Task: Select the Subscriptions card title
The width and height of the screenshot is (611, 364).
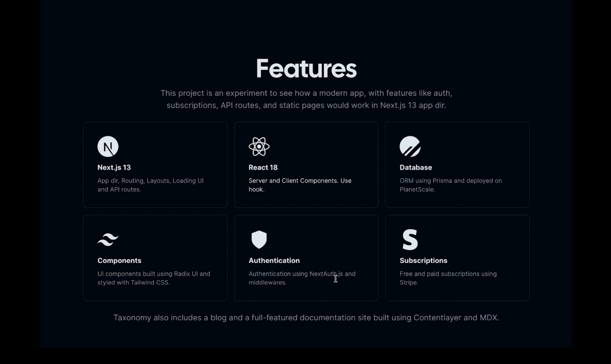Action: 423,261
